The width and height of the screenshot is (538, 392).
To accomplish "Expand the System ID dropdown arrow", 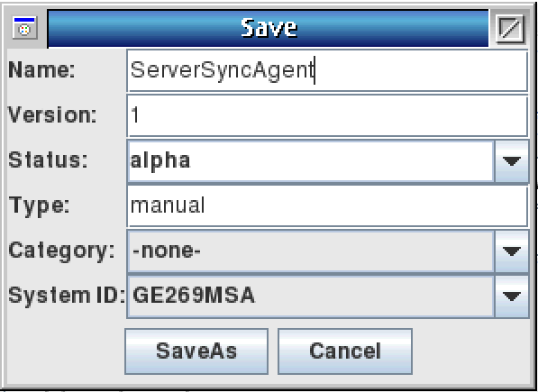I will coord(512,296).
